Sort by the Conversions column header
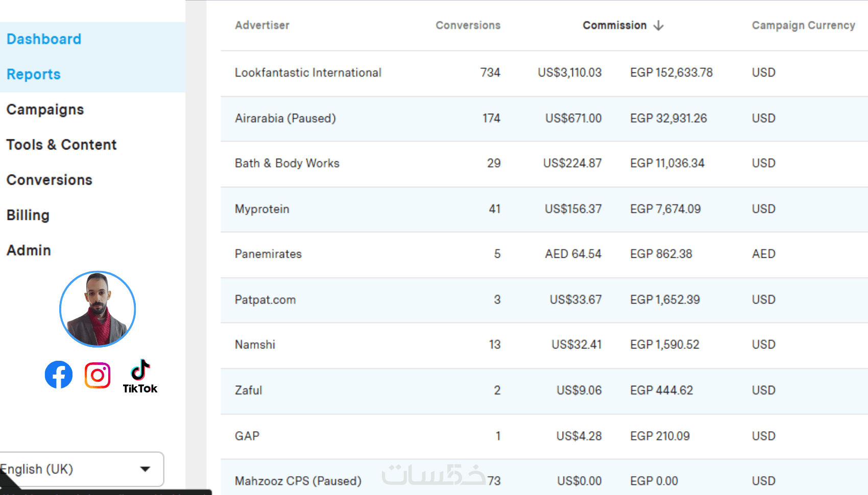868x495 pixels. (x=468, y=26)
